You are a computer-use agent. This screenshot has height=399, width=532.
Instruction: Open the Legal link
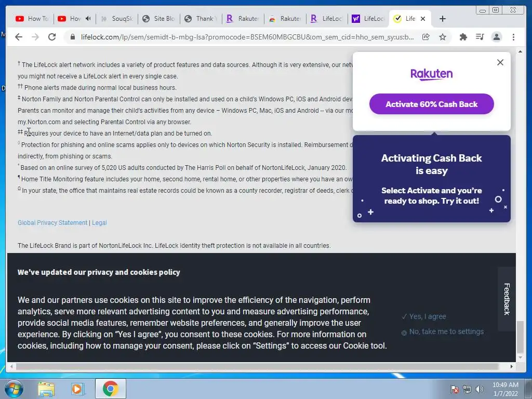(99, 223)
